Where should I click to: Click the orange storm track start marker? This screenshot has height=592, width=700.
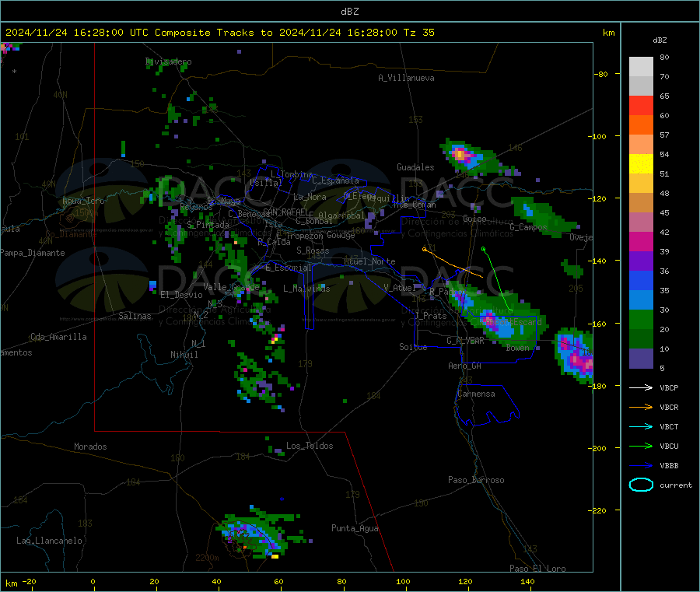point(424,249)
